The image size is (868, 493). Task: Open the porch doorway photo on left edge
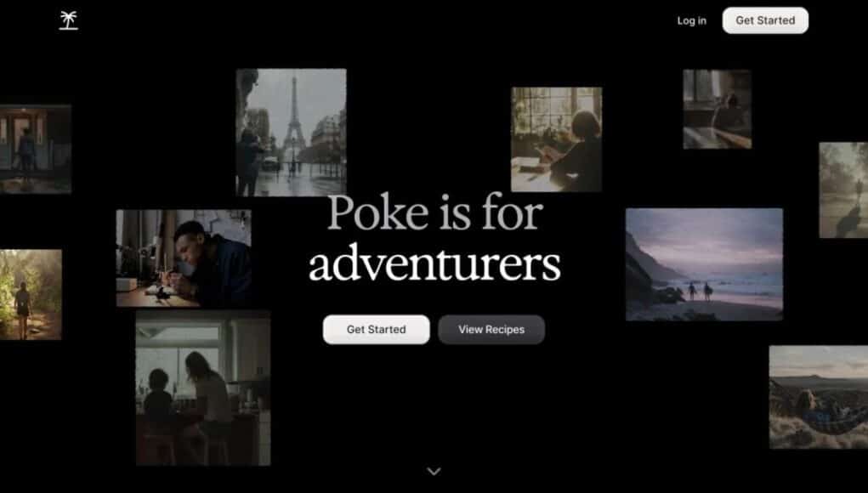[35, 150]
